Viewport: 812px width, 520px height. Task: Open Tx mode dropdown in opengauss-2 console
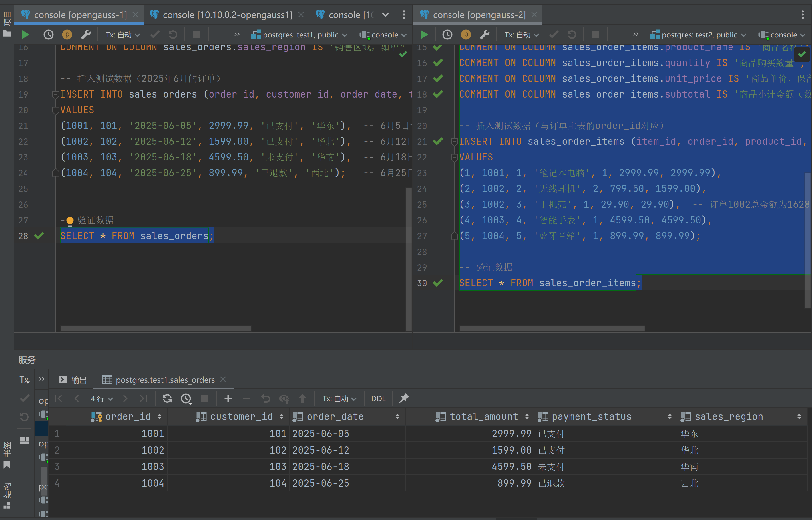[x=522, y=35]
